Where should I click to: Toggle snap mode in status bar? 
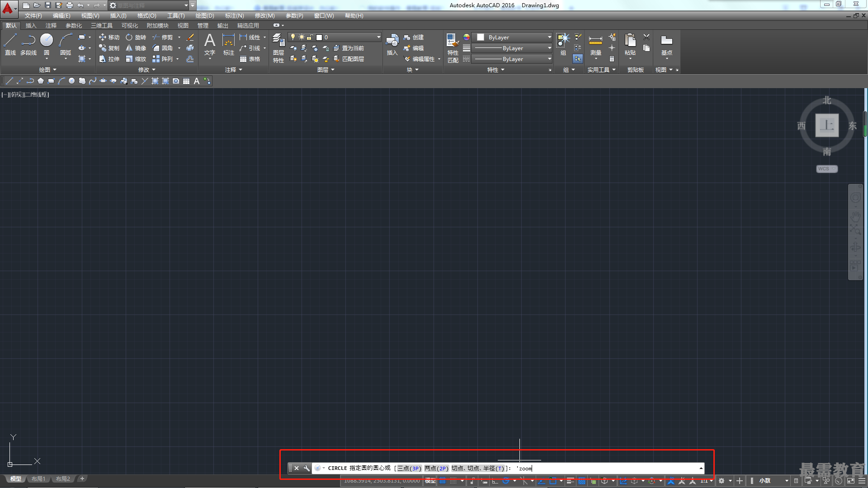tap(453, 481)
